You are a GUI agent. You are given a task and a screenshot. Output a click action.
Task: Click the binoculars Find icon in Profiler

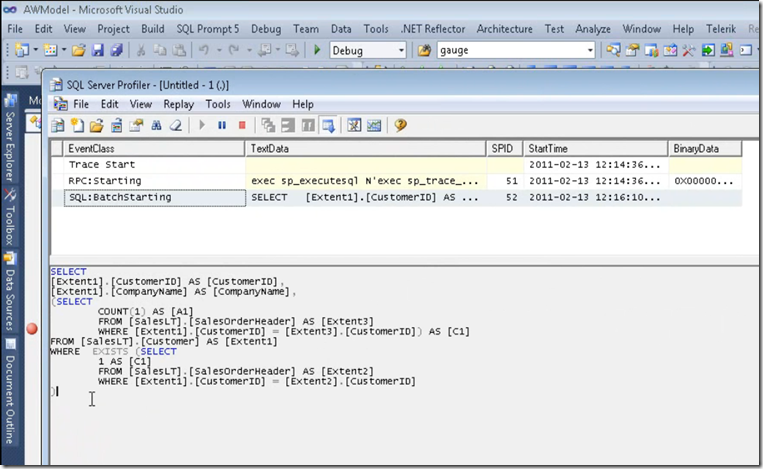(156, 126)
